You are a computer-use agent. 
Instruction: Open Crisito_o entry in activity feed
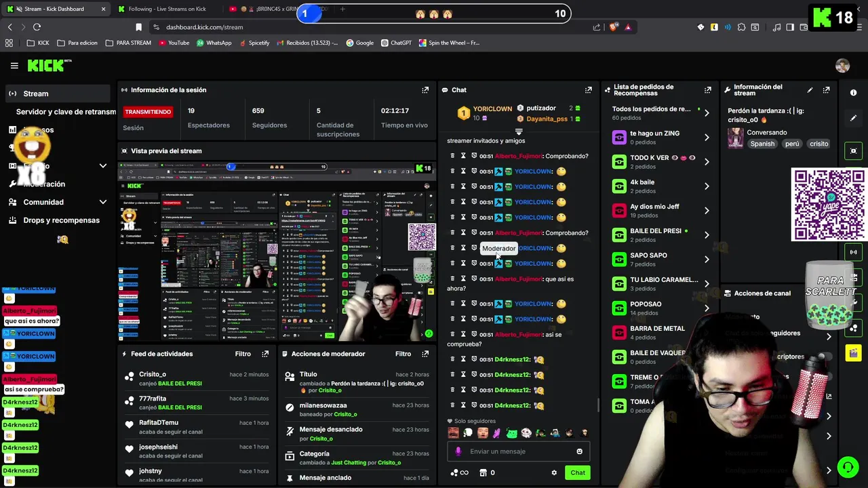197,378
